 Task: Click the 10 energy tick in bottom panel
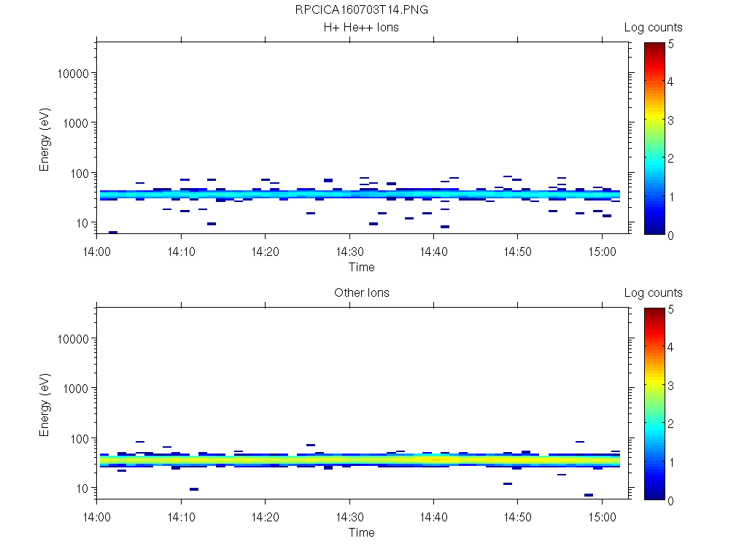tap(82, 489)
